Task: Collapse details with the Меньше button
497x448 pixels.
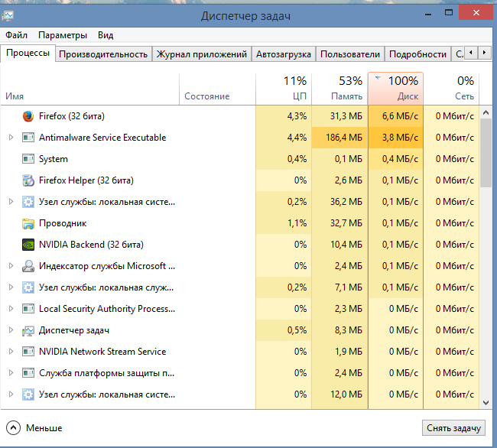Action: pos(34,428)
